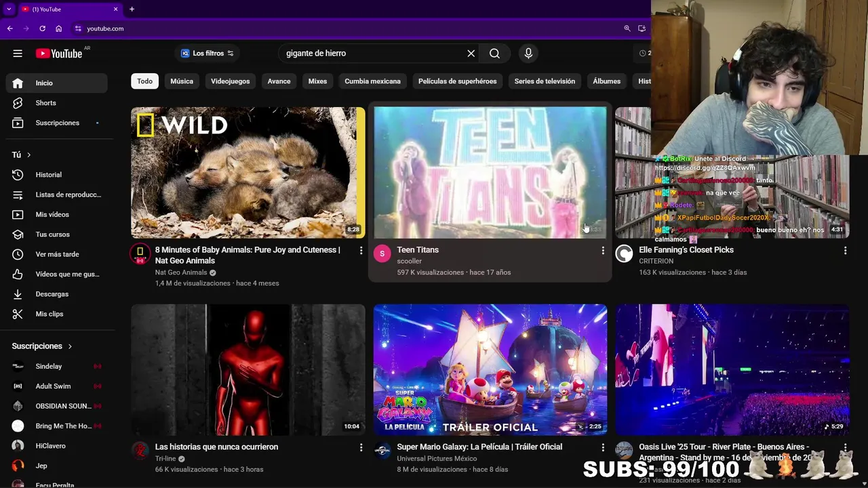868x488 pixels.
Task: Click the Tri-line channel avatar
Action: [x=140, y=450]
